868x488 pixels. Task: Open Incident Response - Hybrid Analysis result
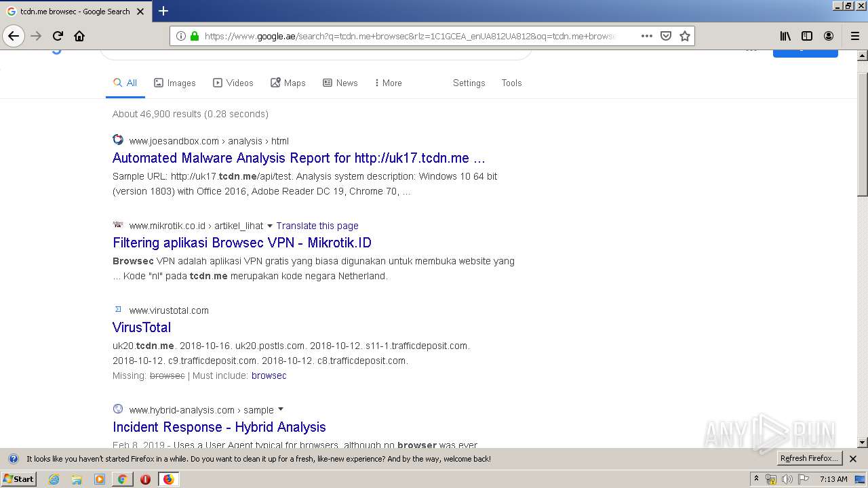[219, 427]
